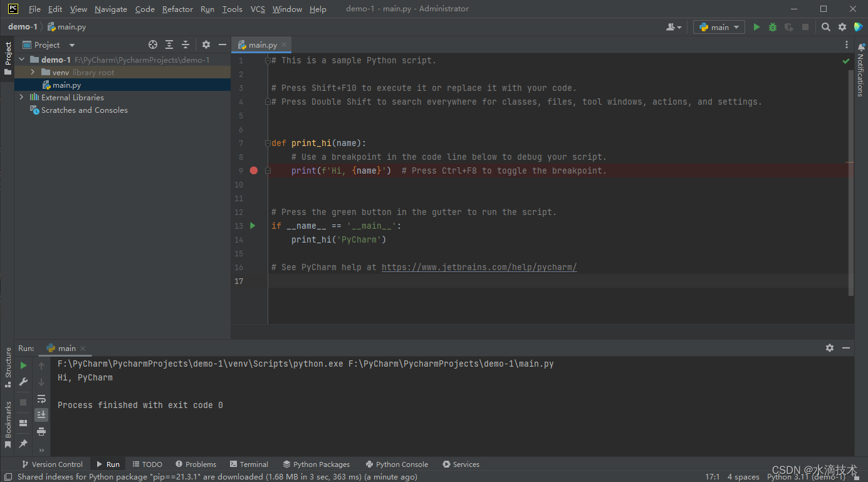Expand the venv folder

coord(33,72)
